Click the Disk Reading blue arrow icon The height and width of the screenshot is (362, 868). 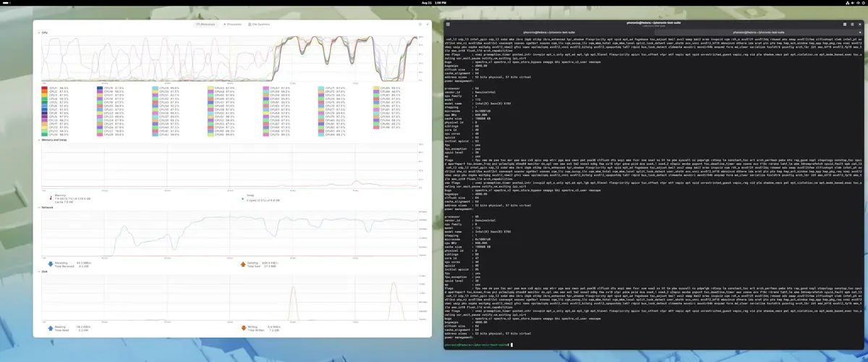tap(51, 328)
